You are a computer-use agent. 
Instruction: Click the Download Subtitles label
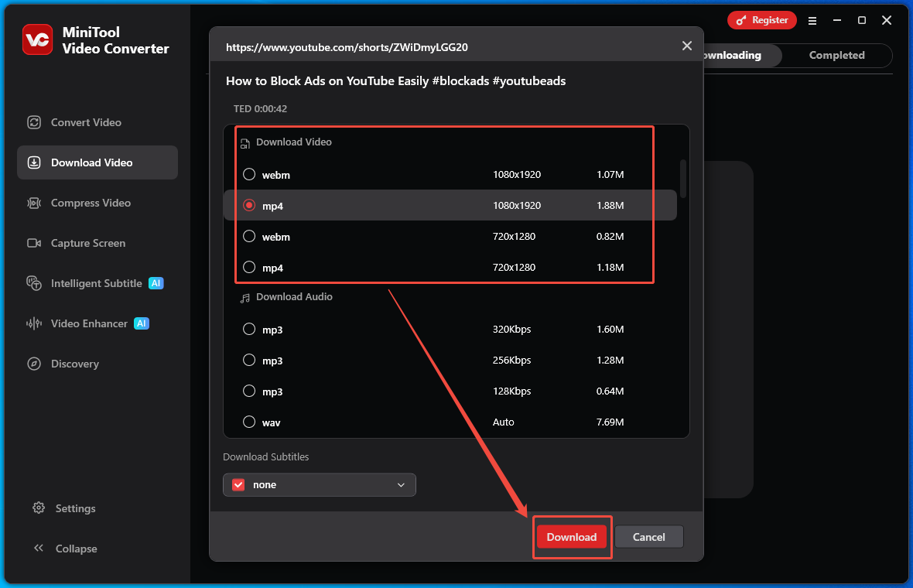(266, 457)
